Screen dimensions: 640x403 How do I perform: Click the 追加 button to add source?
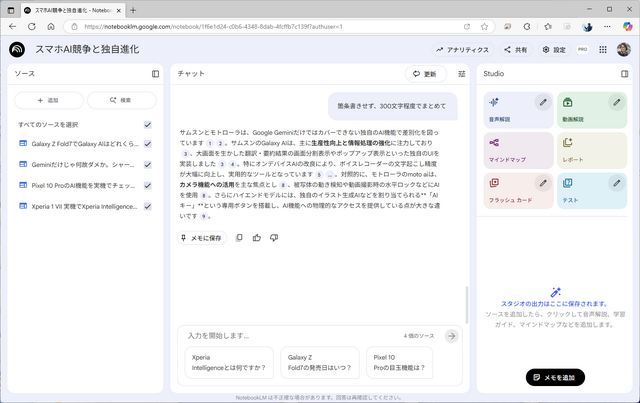47,101
